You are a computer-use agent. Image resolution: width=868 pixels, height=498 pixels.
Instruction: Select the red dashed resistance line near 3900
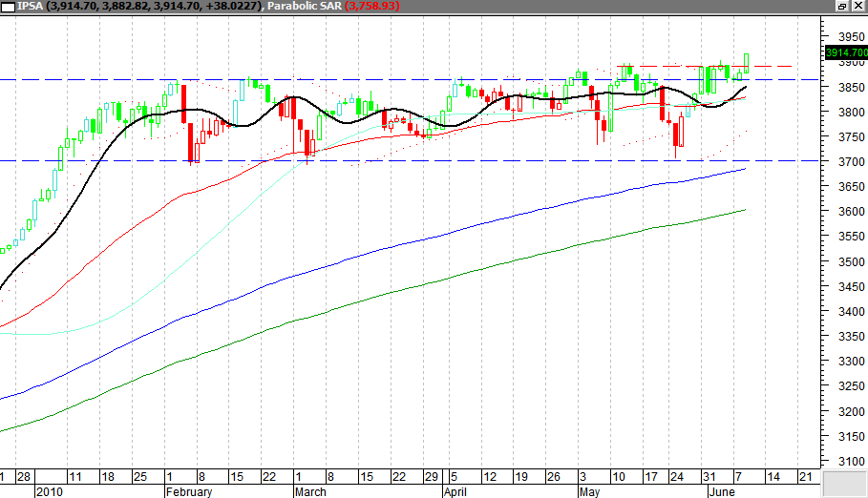pyautogui.click(x=704, y=67)
